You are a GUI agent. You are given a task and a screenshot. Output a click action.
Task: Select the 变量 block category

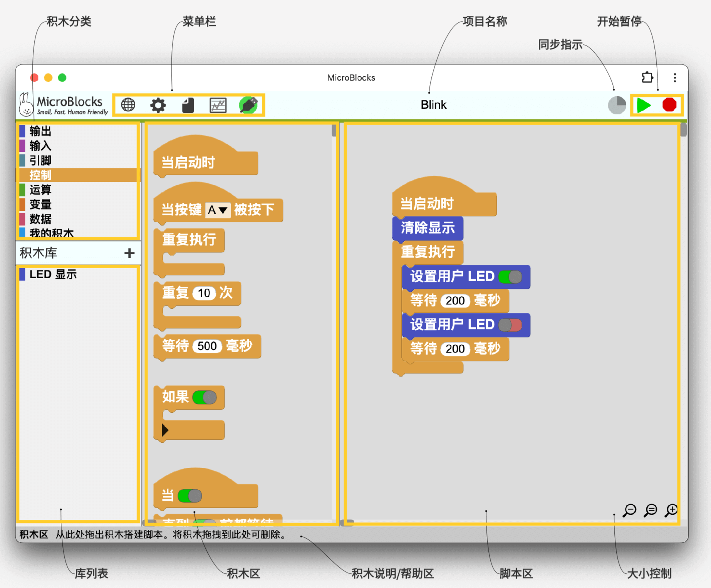(x=78, y=204)
